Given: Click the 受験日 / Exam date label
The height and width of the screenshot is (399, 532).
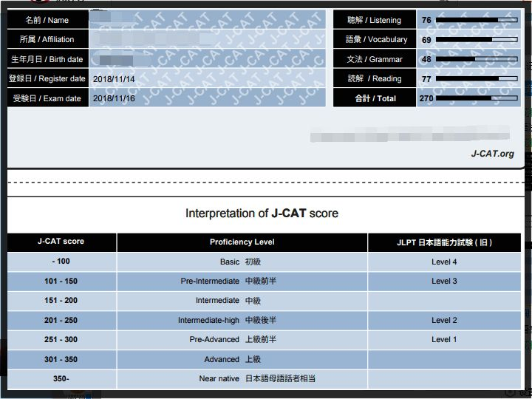Looking at the screenshot, I should (47, 98).
